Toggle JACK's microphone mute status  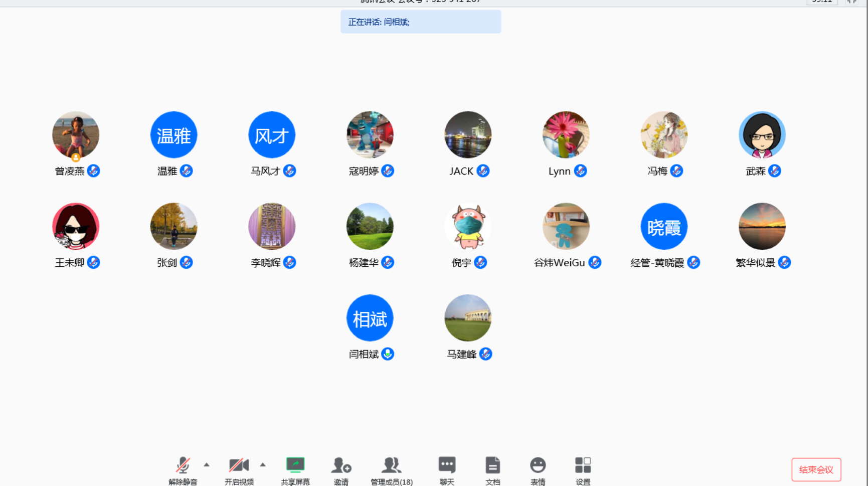[483, 171]
